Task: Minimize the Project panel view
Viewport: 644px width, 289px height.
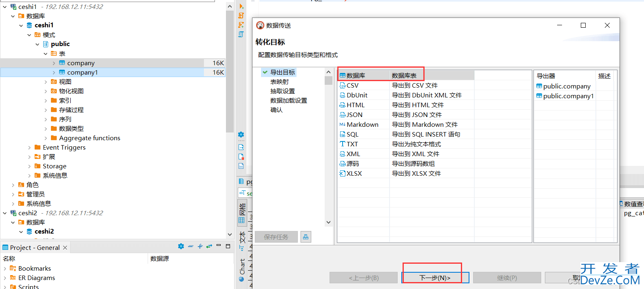Action: tap(219, 246)
